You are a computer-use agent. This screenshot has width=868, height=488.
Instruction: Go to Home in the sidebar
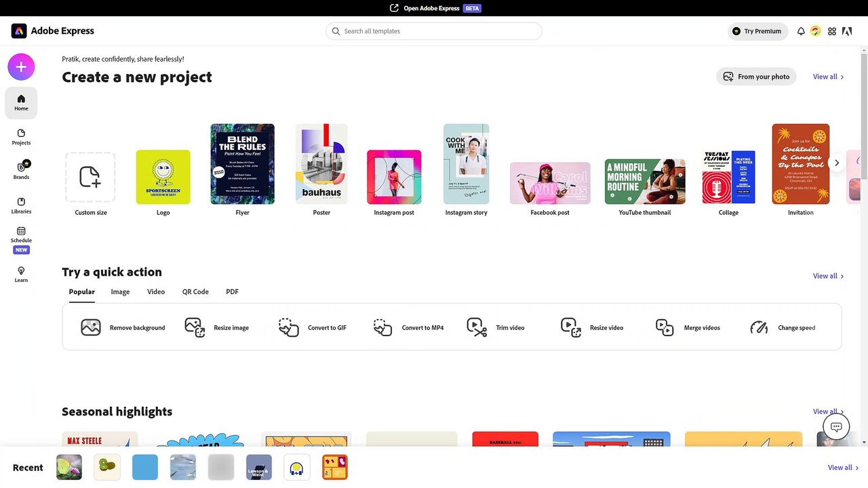(x=21, y=102)
